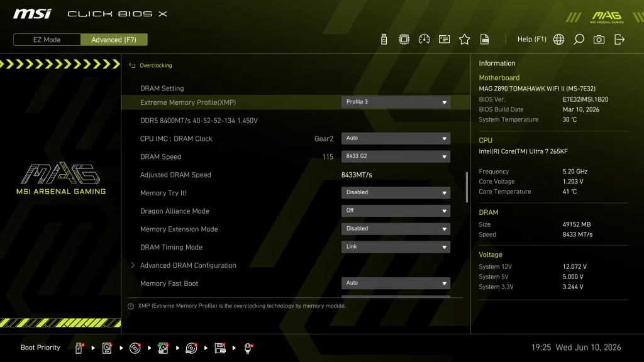The width and height of the screenshot is (644, 362).
Task: Click the Motherboard heading in Information
Action: [499, 77]
